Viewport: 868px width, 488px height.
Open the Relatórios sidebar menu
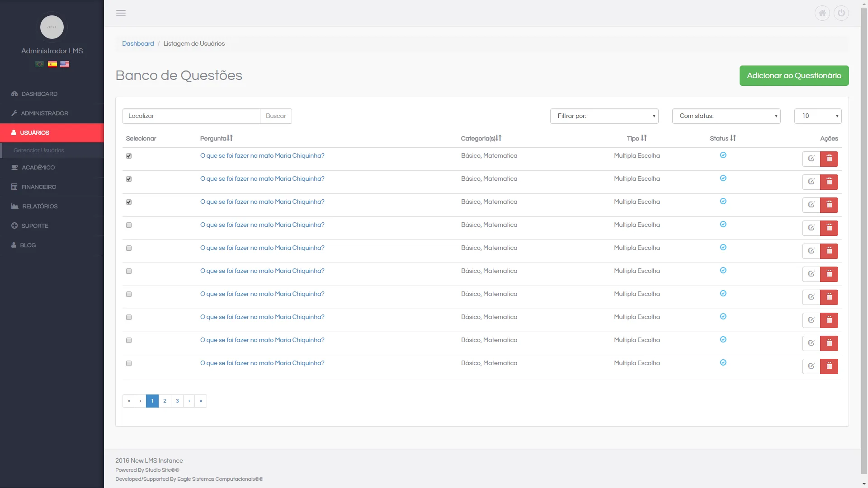pos(52,206)
